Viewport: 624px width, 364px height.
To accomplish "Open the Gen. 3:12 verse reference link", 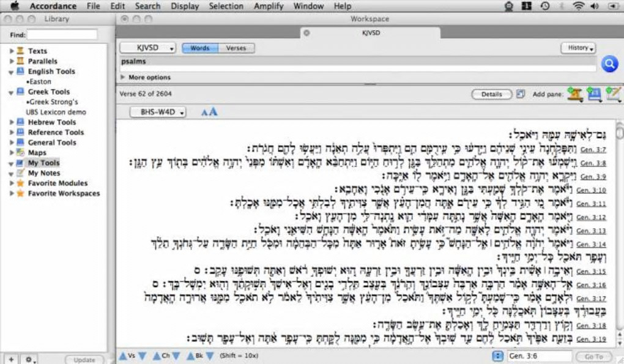I will coord(591,217).
